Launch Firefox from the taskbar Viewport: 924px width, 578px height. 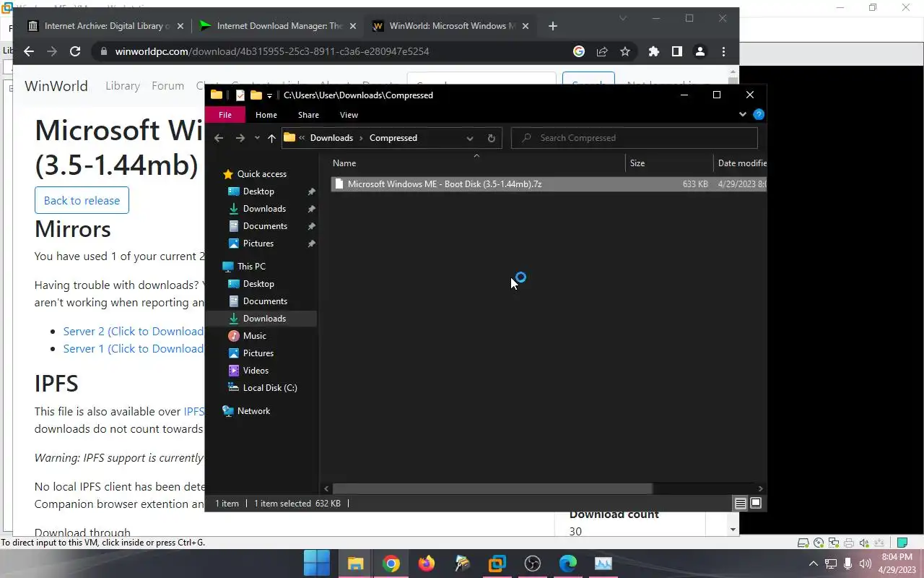point(426,564)
